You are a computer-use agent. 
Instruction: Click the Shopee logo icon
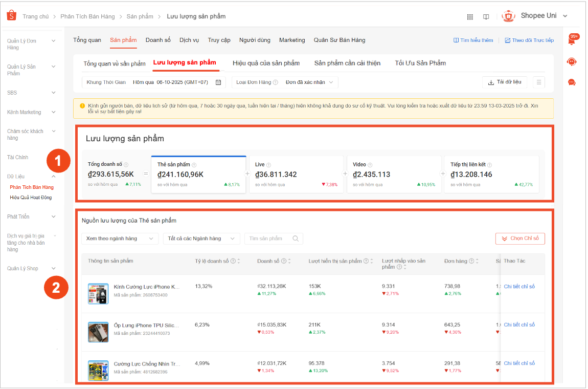pyautogui.click(x=11, y=16)
